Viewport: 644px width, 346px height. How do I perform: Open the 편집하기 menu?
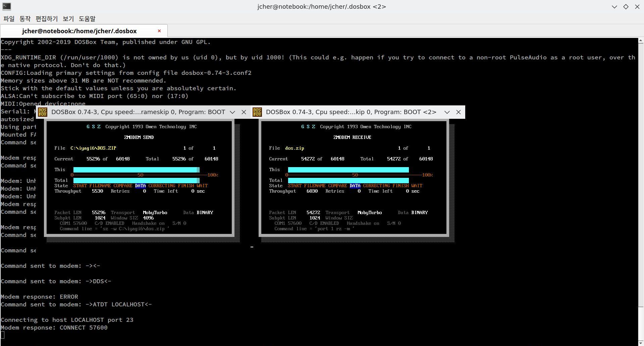(47, 19)
